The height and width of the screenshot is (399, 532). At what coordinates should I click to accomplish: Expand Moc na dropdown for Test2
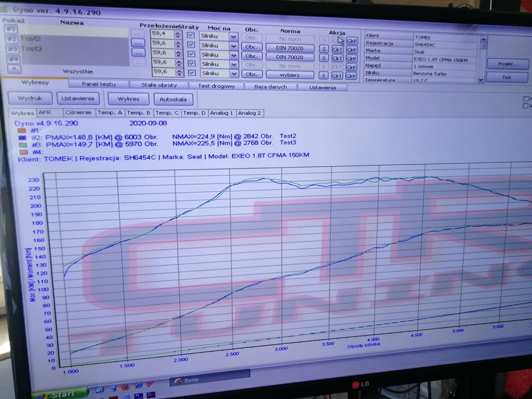[x=233, y=46]
